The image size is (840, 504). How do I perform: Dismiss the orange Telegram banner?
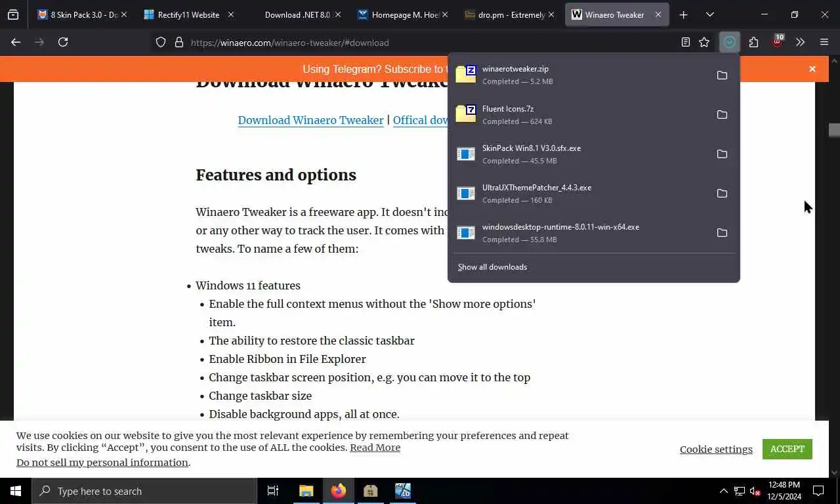tap(812, 69)
